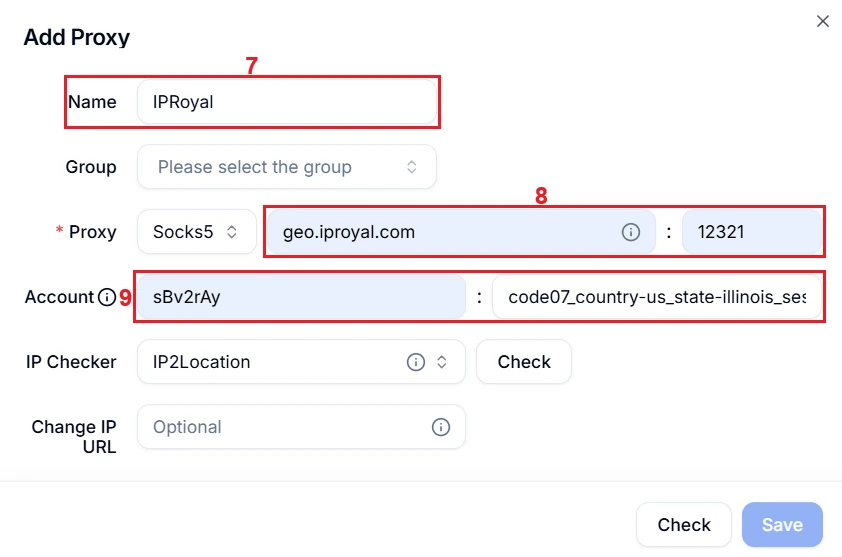Close the Add Proxy dialog

click(823, 21)
